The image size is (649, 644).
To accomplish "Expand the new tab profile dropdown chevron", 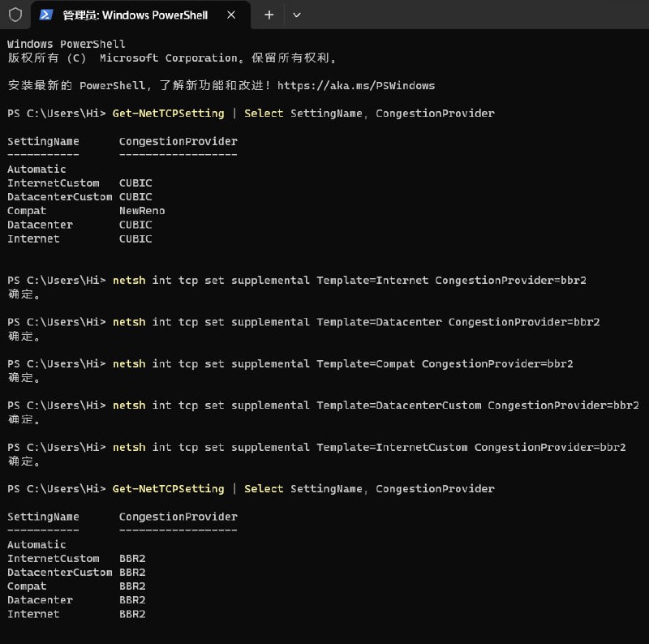I will 296,15.
